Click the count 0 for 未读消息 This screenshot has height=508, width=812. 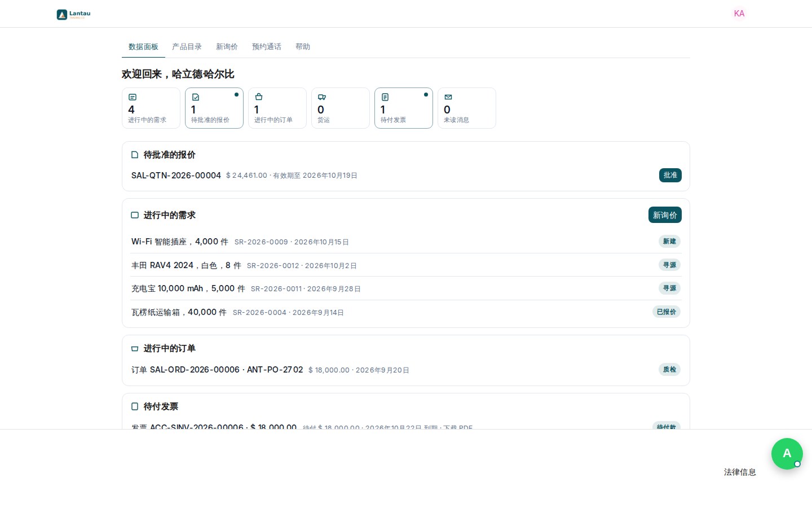447,110
